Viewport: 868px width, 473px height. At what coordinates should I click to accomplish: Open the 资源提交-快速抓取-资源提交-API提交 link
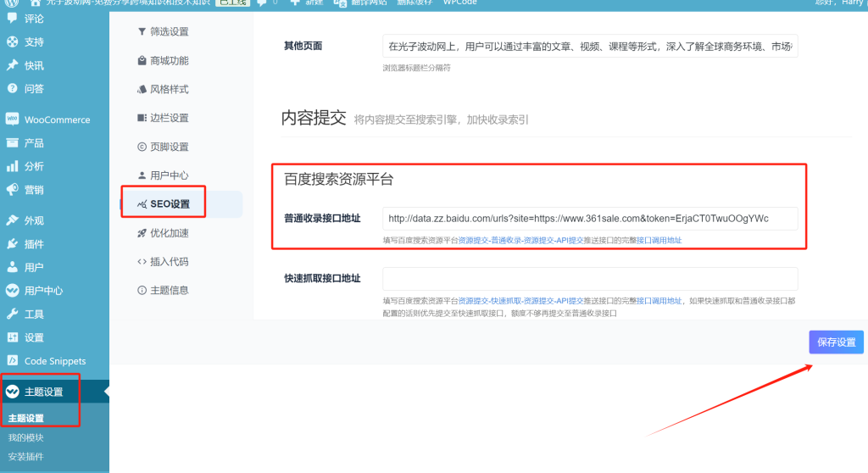pos(521,301)
